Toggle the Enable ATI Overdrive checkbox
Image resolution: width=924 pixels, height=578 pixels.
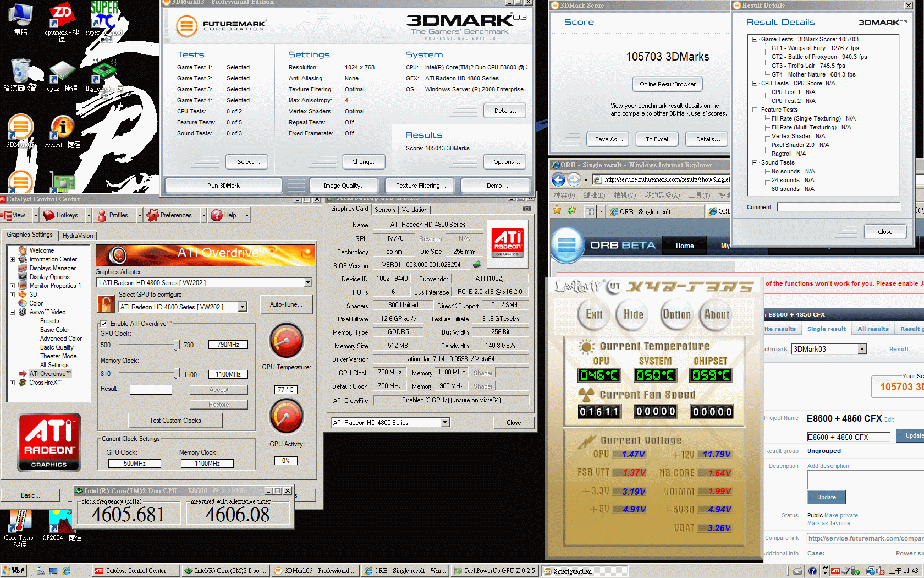(103, 324)
